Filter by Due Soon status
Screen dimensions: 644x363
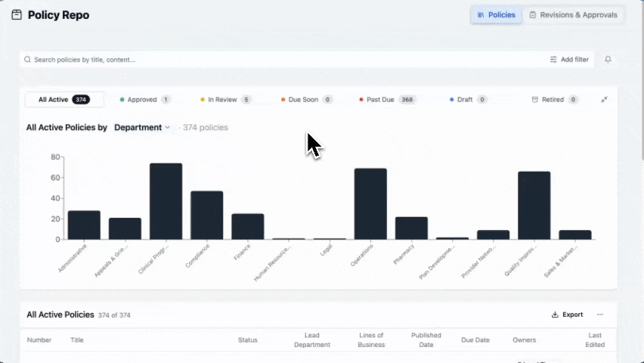[x=307, y=100]
